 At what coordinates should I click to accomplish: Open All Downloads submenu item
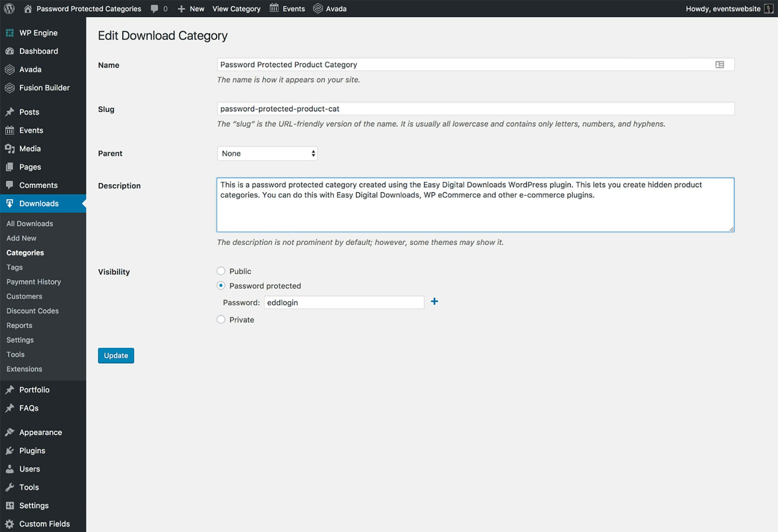pos(29,223)
